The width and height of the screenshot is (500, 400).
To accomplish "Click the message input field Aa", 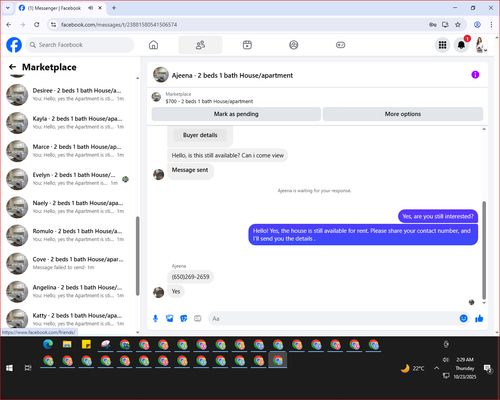I will (x=333, y=319).
